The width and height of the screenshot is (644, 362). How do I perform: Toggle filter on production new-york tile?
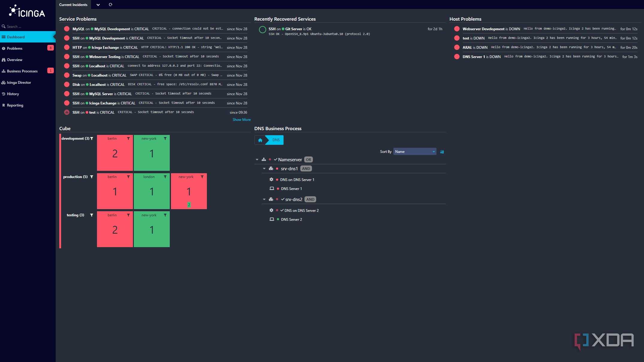[x=202, y=177]
